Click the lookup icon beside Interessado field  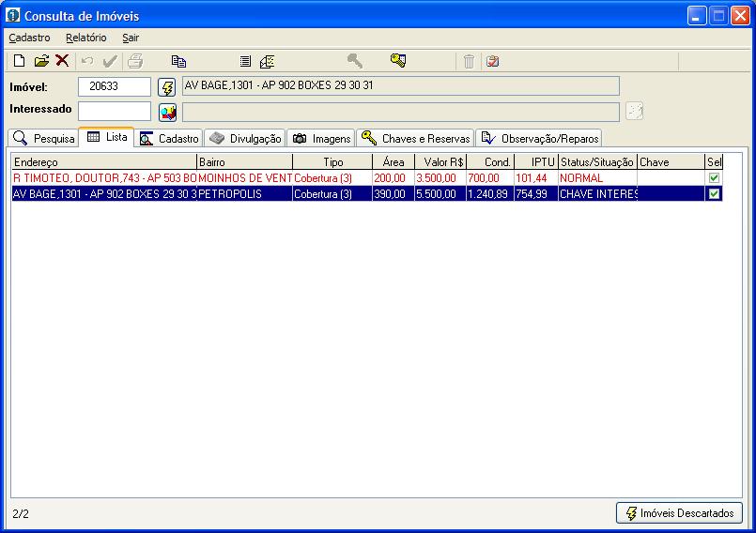coord(167,113)
